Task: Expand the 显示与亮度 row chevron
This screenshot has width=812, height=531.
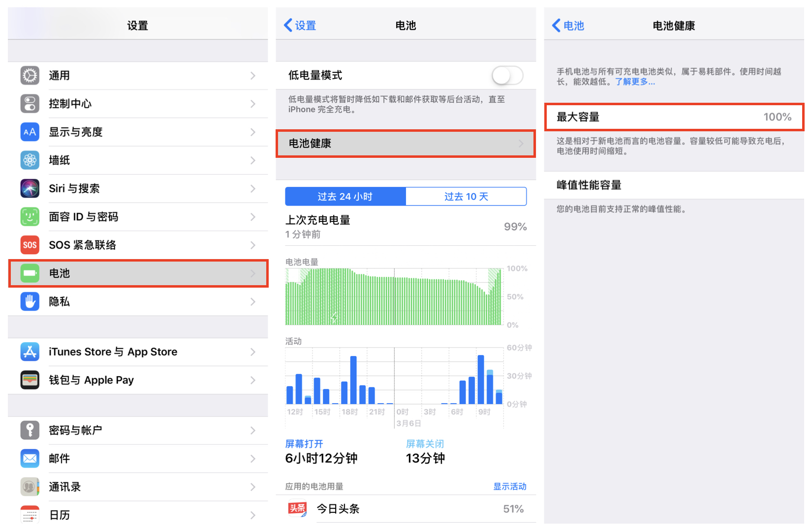Action: tap(253, 132)
